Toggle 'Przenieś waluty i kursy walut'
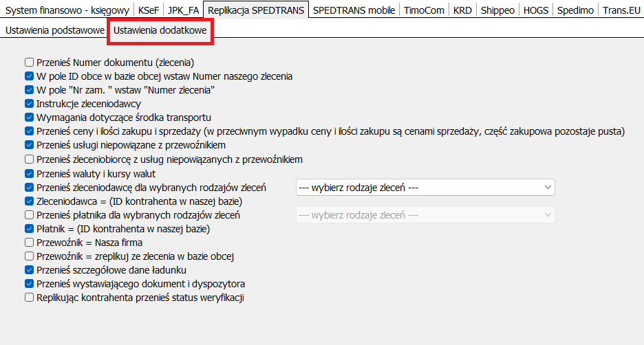Image resolution: width=644 pixels, height=345 pixels. pos(30,173)
